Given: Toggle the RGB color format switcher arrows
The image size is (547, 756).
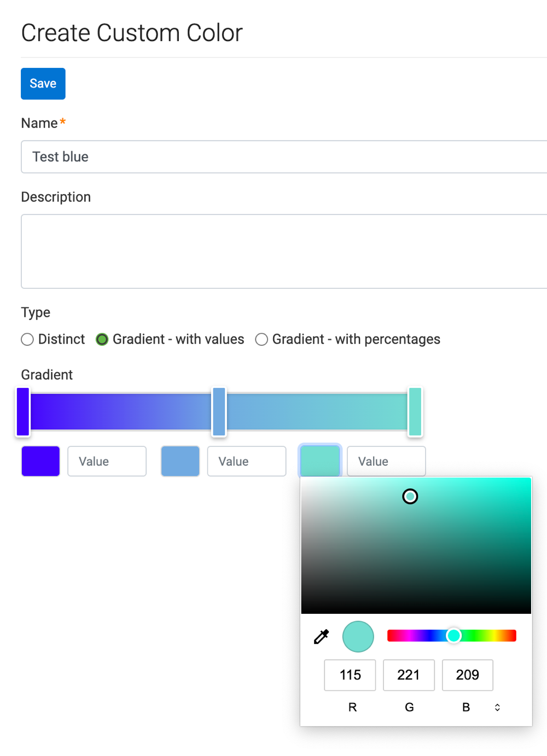Looking at the screenshot, I should coord(497,707).
